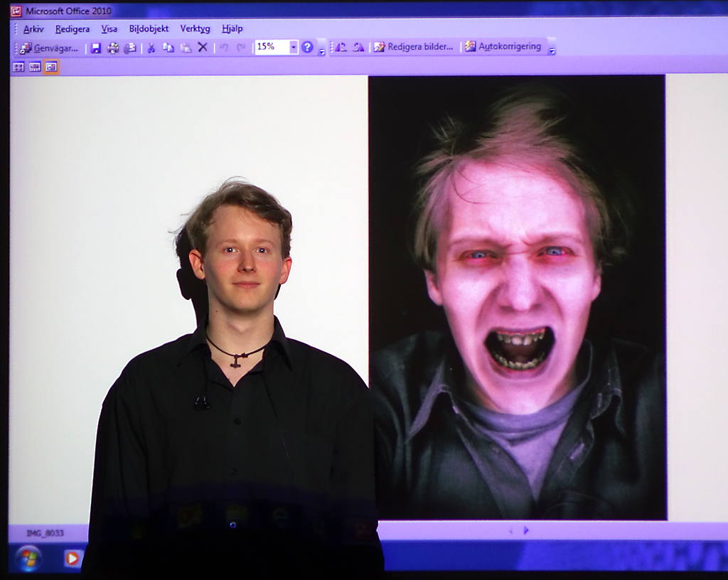Viewport: 728px width, 580px height.
Task: Click the blue Help question mark icon
Action: coord(307,47)
